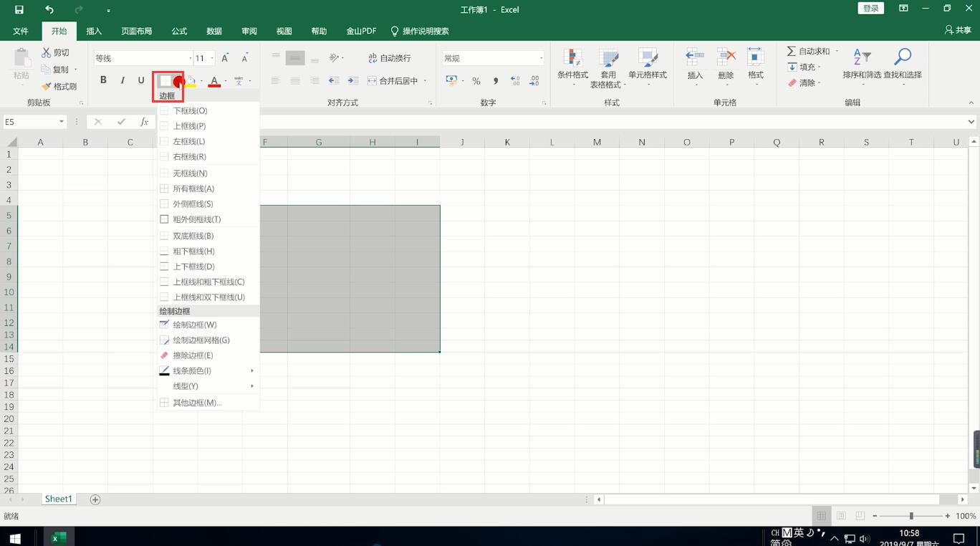Open Cell Styles (单元格样式)
This screenshot has width=980, height=546.
[648, 67]
